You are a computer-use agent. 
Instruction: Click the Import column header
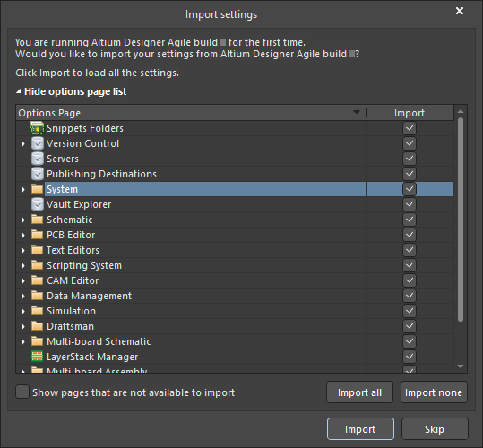click(410, 113)
